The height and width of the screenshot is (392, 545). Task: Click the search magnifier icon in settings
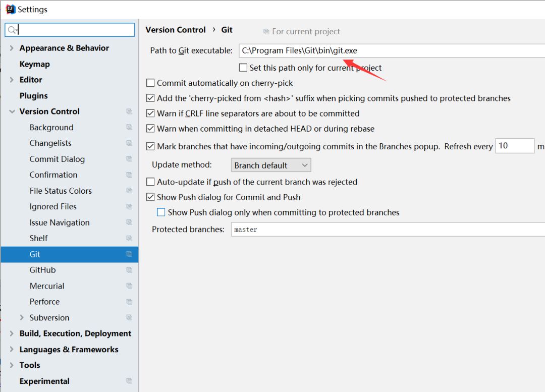tap(12, 30)
